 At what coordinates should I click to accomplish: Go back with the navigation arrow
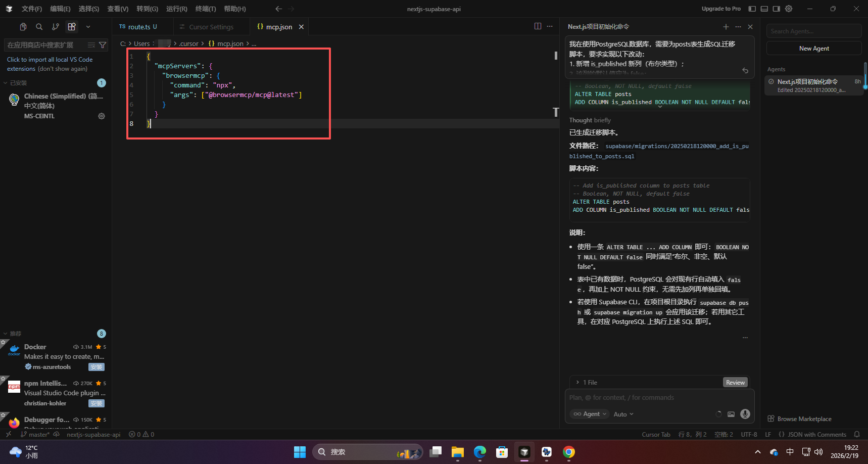click(278, 9)
